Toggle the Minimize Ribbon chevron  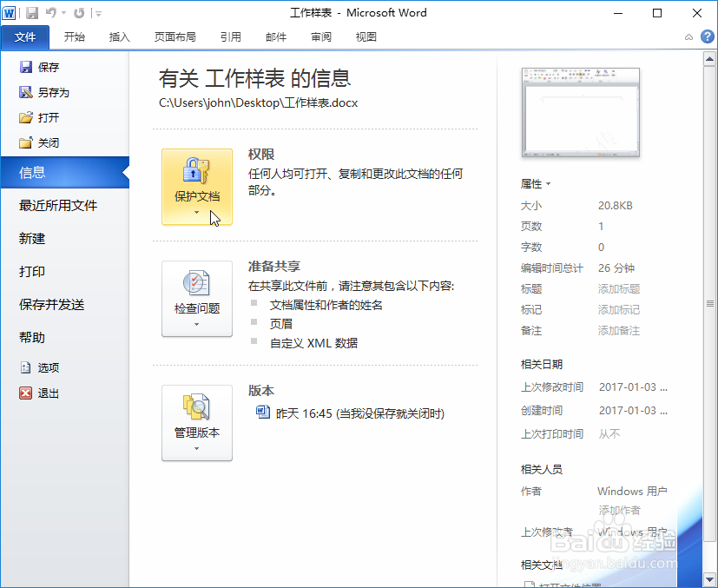[688, 37]
